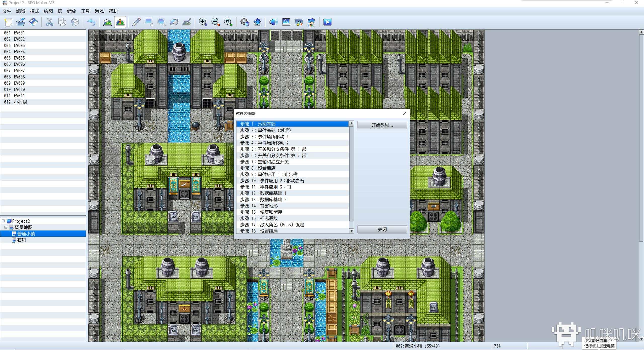Click the Undo arrow icon
This screenshot has width=644, height=350.
91,22
